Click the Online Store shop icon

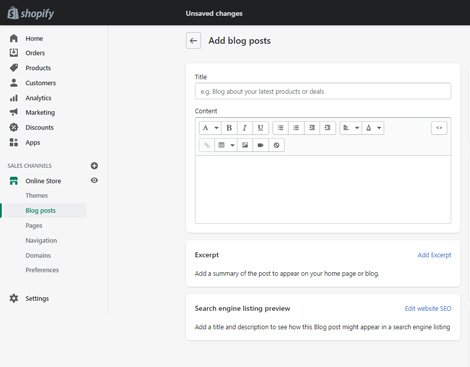(x=14, y=181)
